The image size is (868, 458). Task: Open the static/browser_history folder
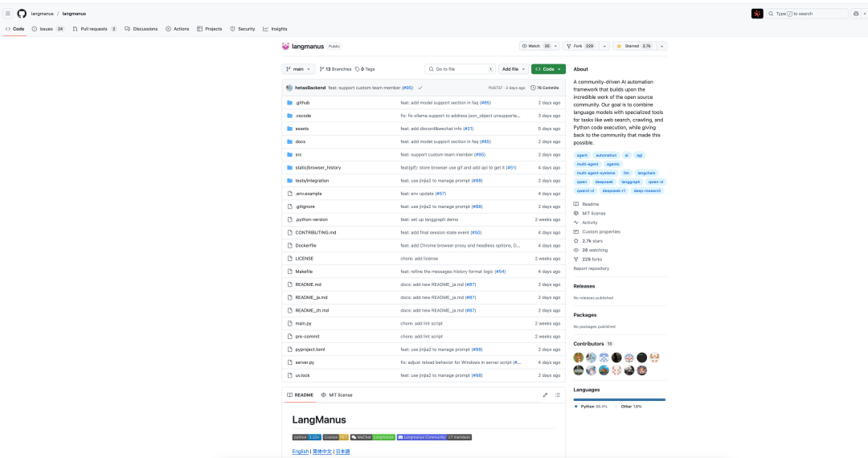(318, 168)
